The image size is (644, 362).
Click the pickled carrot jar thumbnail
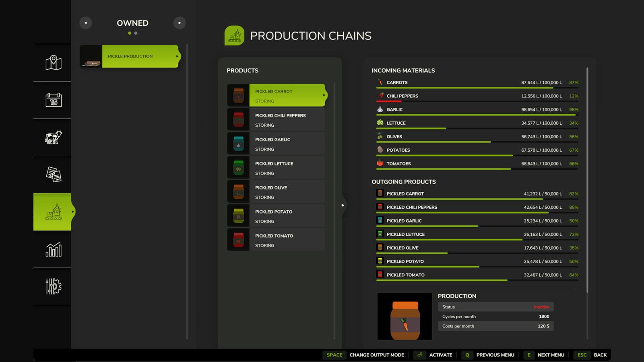[x=405, y=316]
